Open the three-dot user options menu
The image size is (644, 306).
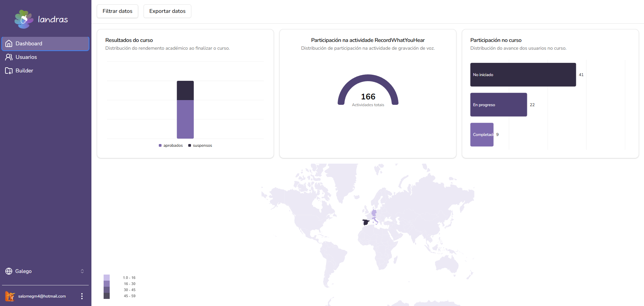82,296
